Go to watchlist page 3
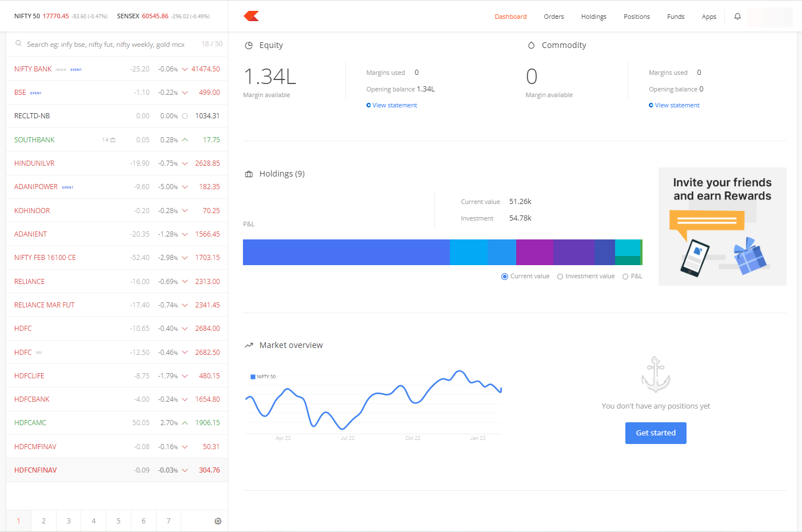This screenshot has width=802, height=532. (x=68, y=521)
